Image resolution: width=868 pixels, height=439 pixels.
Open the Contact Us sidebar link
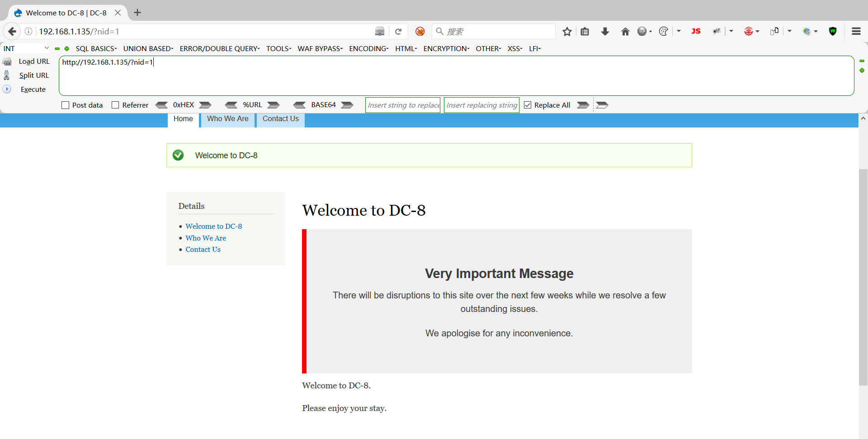203,250
